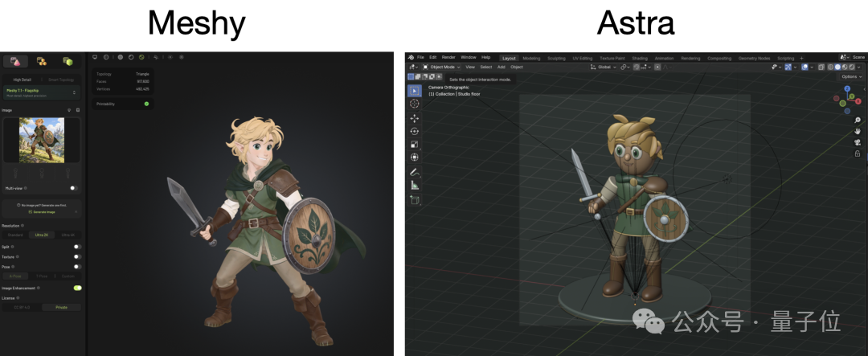The height and width of the screenshot is (356, 868).
Task: Select the new selection mode icon
Action: [411, 76]
